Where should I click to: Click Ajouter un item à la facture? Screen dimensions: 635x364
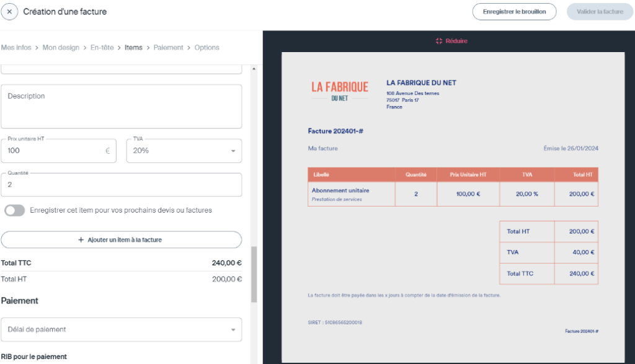click(121, 239)
